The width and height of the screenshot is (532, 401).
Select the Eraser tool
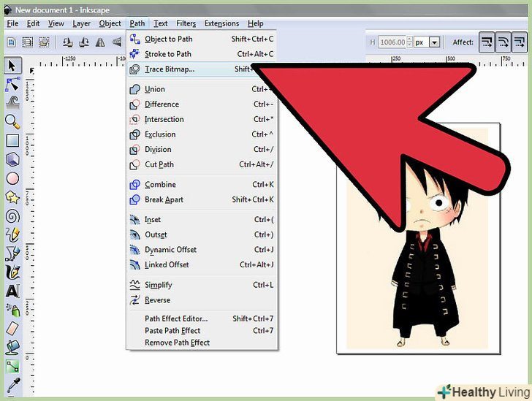click(12, 329)
